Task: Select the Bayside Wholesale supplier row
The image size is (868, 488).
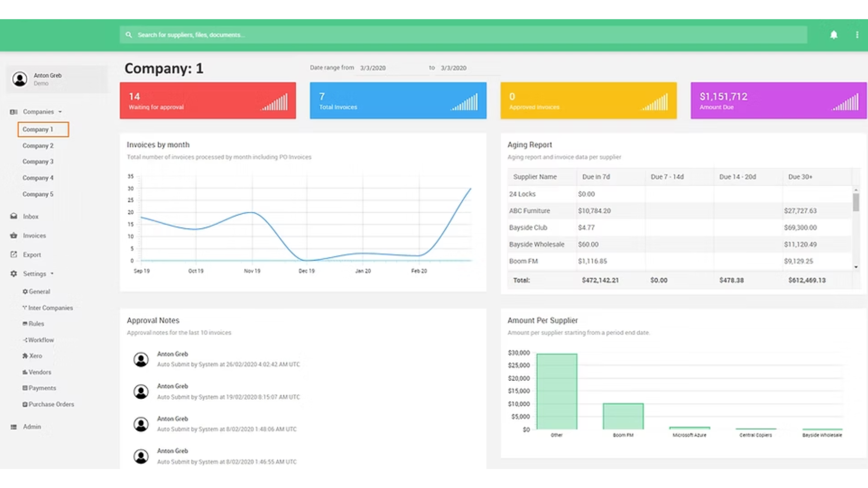Action: tap(680, 244)
